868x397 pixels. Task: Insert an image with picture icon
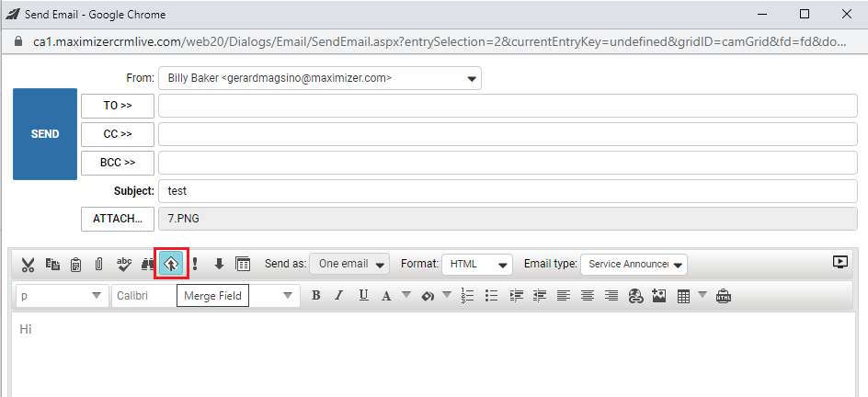[x=658, y=295]
